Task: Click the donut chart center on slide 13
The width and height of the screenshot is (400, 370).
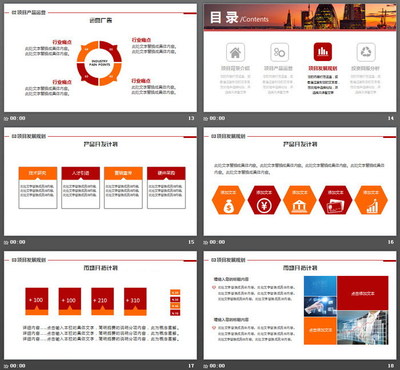Action: (x=99, y=63)
